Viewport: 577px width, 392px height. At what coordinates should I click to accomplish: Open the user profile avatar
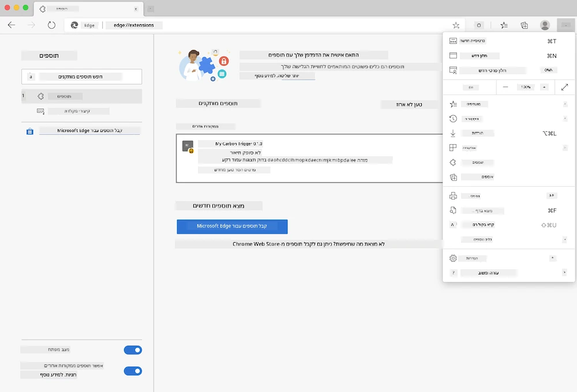coord(545,25)
